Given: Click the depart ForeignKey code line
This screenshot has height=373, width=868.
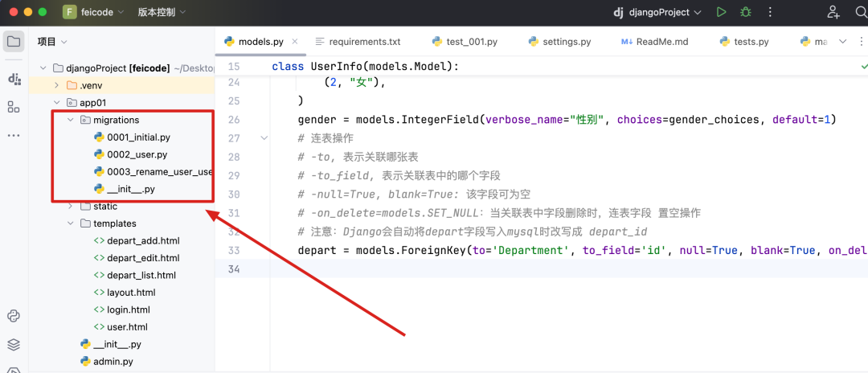Looking at the screenshot, I should click(583, 250).
